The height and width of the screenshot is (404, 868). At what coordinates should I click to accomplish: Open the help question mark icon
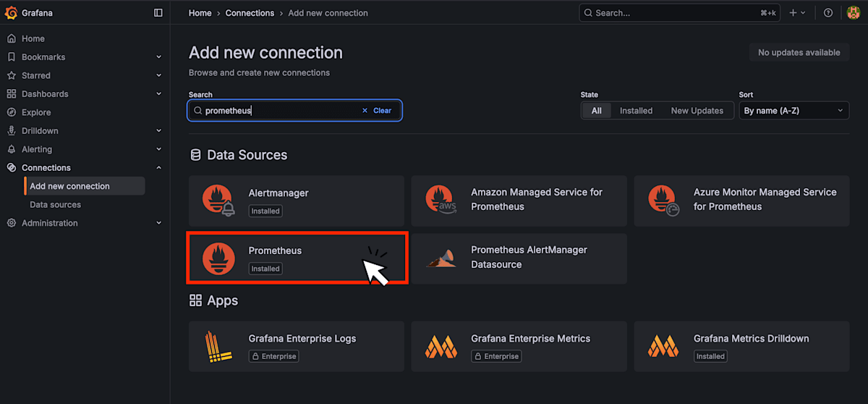(x=828, y=13)
